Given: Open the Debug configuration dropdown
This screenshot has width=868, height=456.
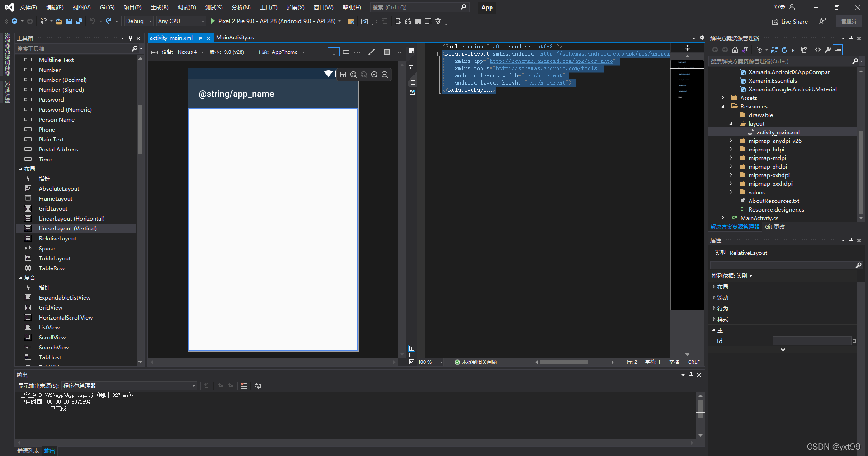Looking at the screenshot, I should pos(139,21).
